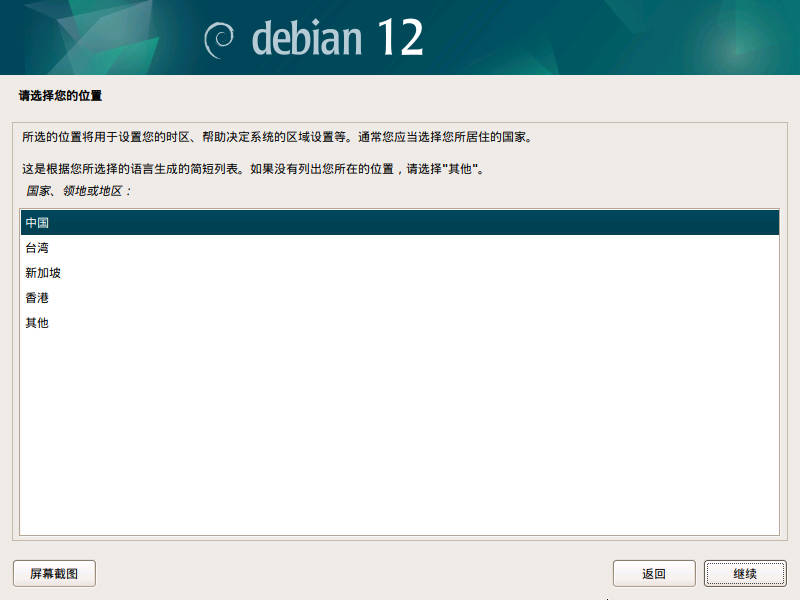Choose 新加坡 from the list

click(44, 273)
